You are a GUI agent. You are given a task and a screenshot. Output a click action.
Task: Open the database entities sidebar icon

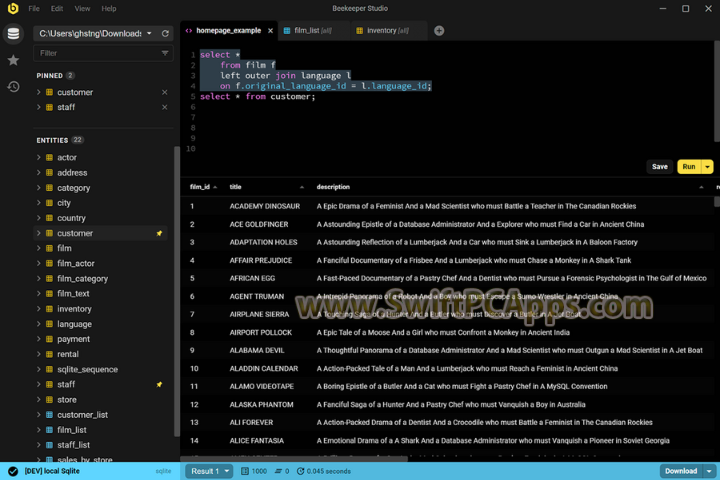pos(13,34)
